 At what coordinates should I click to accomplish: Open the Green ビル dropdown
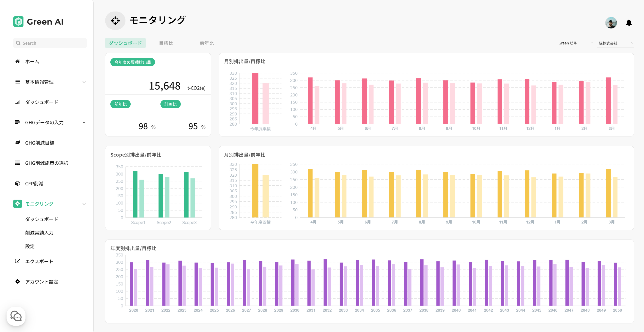[575, 43]
